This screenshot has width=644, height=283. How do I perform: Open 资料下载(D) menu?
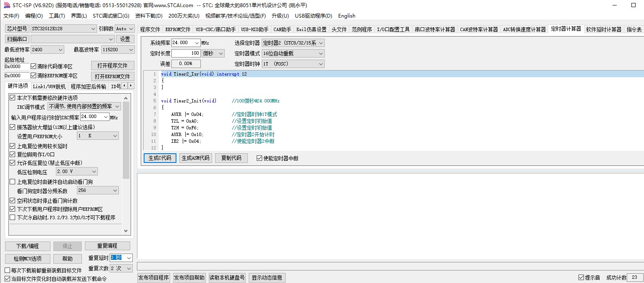click(149, 16)
